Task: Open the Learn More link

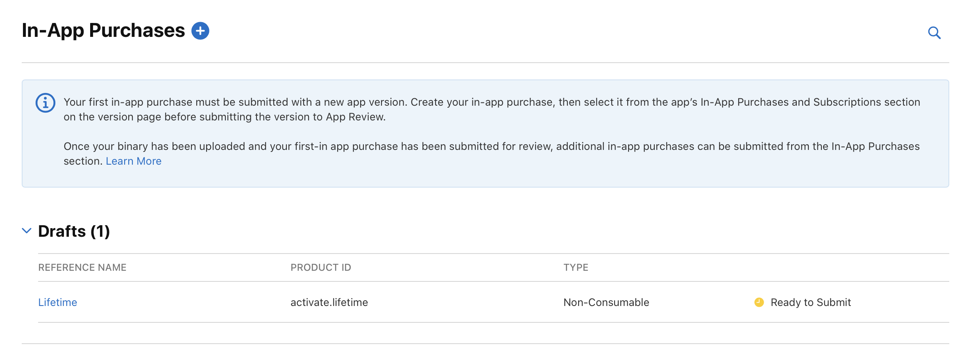Action: (x=134, y=161)
